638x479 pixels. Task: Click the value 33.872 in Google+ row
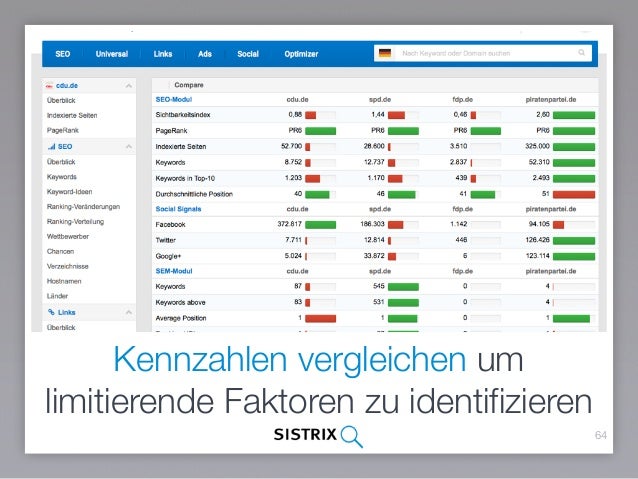coord(374,256)
